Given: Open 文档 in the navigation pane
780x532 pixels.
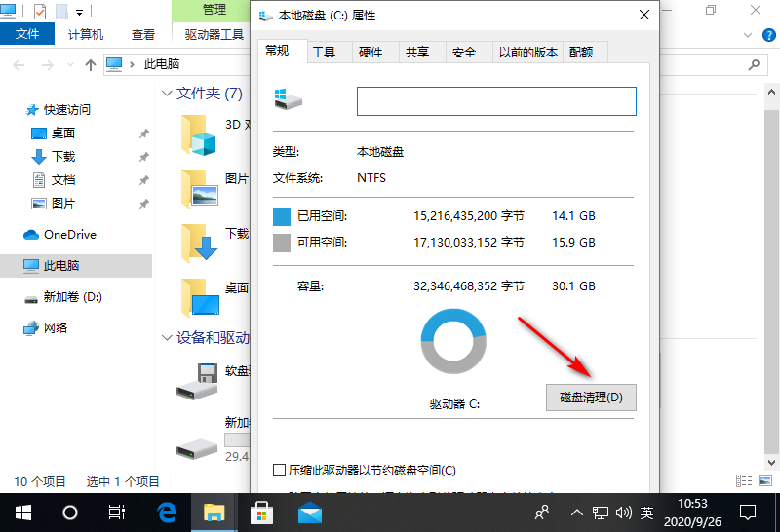Looking at the screenshot, I should (x=62, y=179).
